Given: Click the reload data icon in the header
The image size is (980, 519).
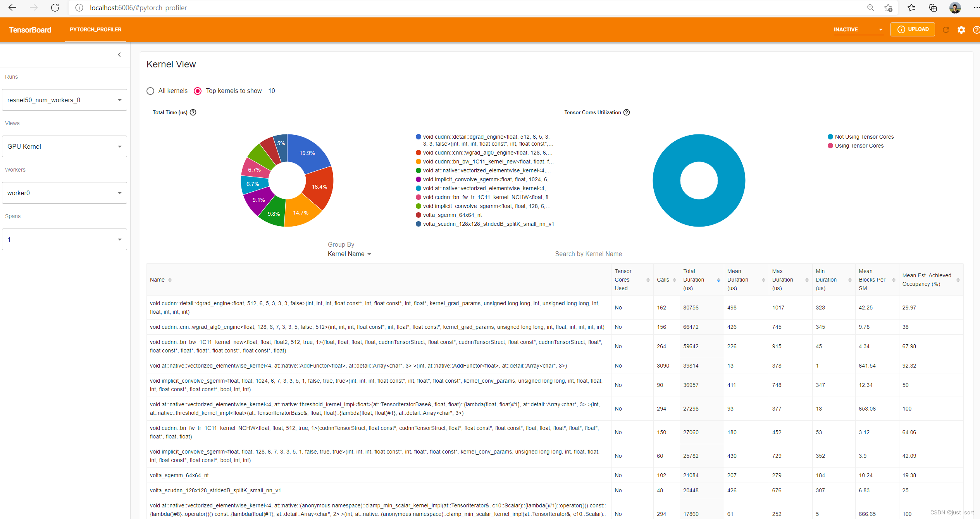Looking at the screenshot, I should [946, 30].
